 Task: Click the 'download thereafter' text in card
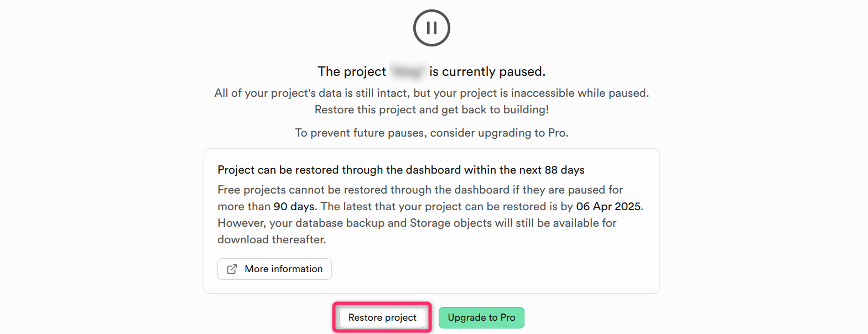coord(272,239)
